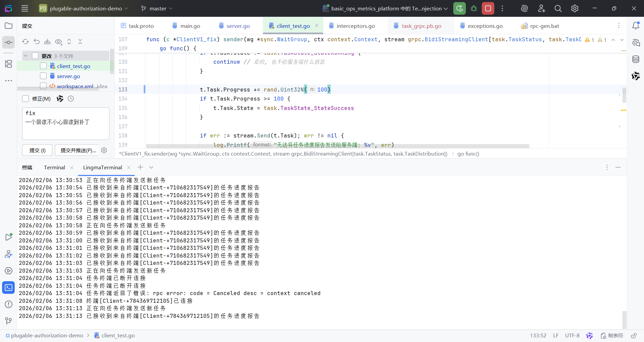
Task: Open Search Everywhere magnifier icon
Action: pos(558,8)
